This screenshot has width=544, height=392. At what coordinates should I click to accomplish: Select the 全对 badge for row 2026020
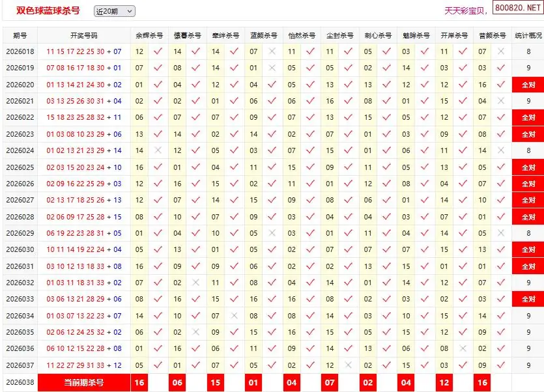click(x=528, y=85)
